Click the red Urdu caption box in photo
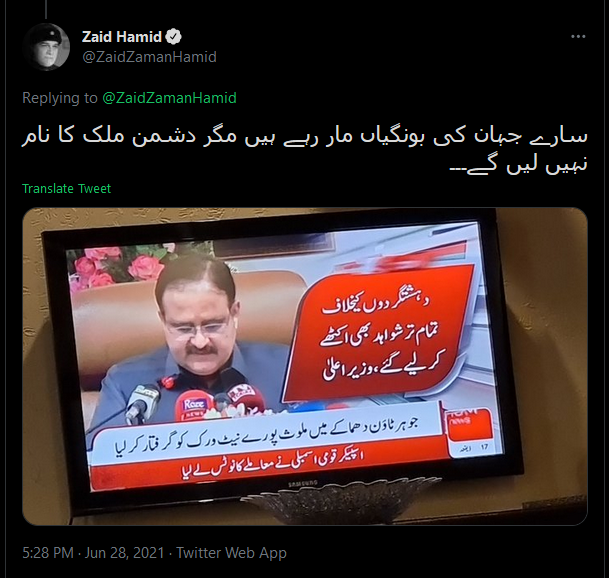The height and width of the screenshot is (578, 609). click(381, 335)
